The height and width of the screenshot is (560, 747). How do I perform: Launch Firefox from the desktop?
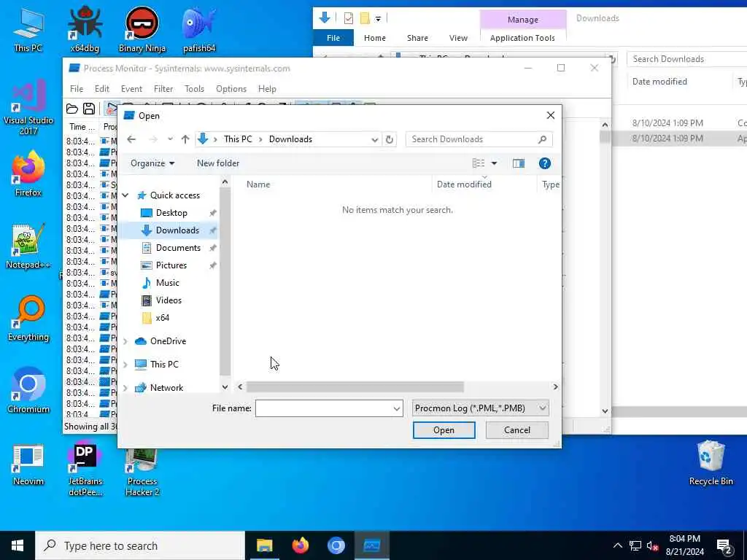pyautogui.click(x=28, y=174)
